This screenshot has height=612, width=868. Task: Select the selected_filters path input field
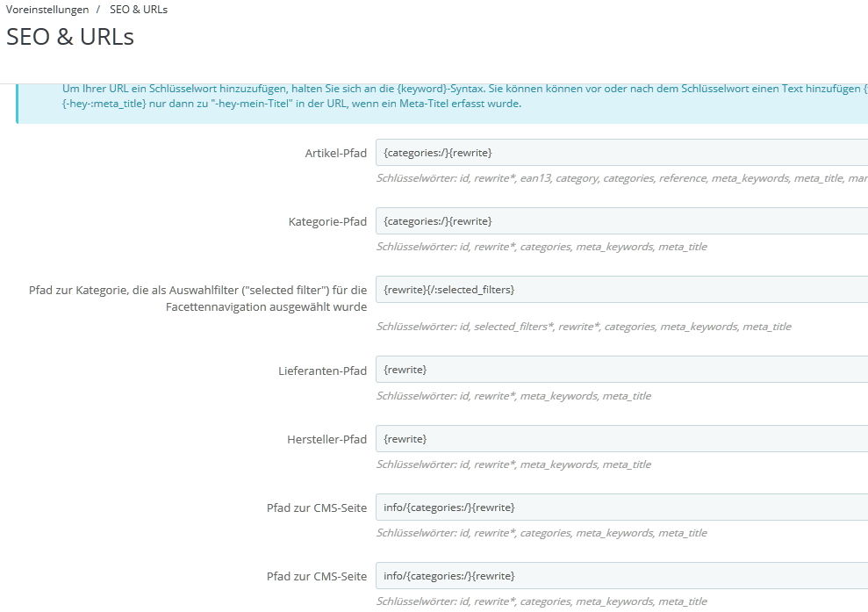pos(527,289)
